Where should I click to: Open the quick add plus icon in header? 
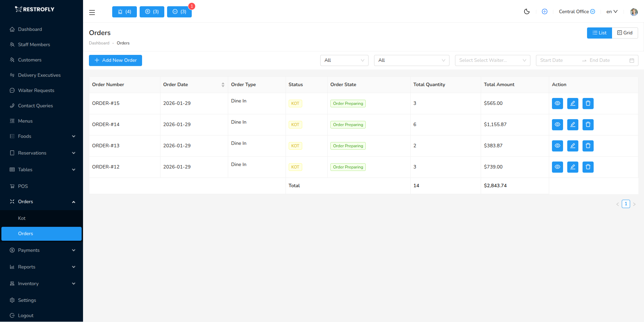[544, 11]
